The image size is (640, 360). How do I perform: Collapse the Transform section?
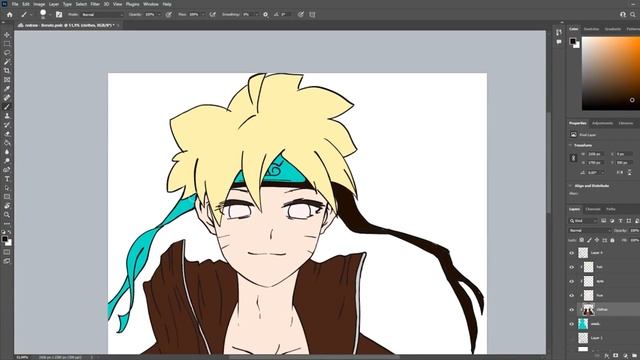[x=571, y=145]
